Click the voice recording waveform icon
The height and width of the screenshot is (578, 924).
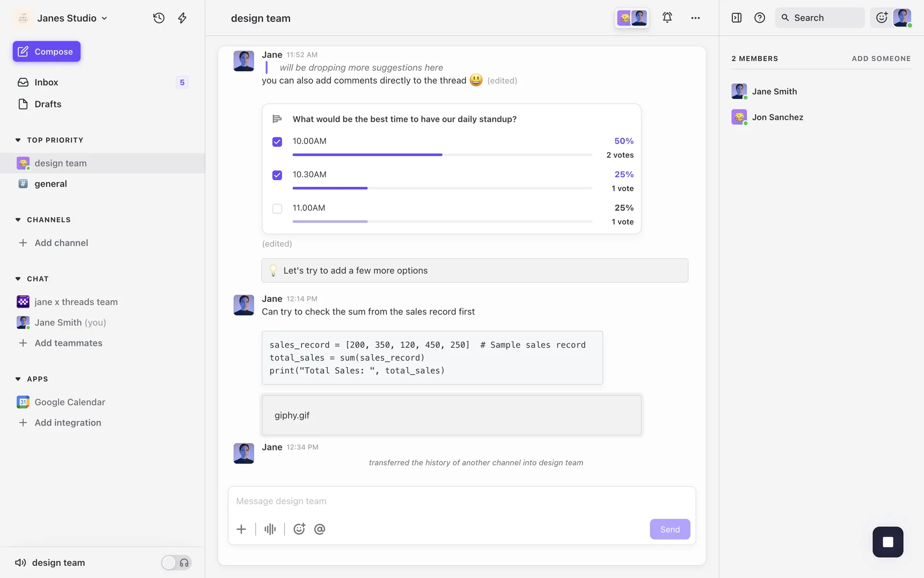pos(270,529)
